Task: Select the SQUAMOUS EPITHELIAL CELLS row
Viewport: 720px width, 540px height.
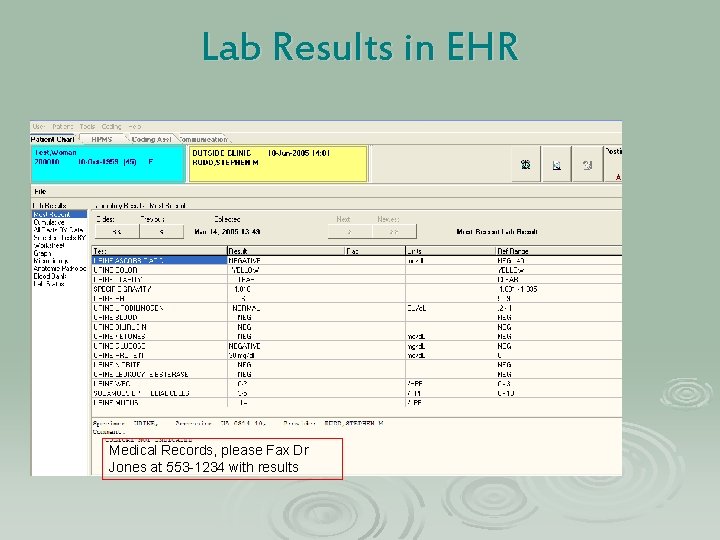Action: [357, 394]
